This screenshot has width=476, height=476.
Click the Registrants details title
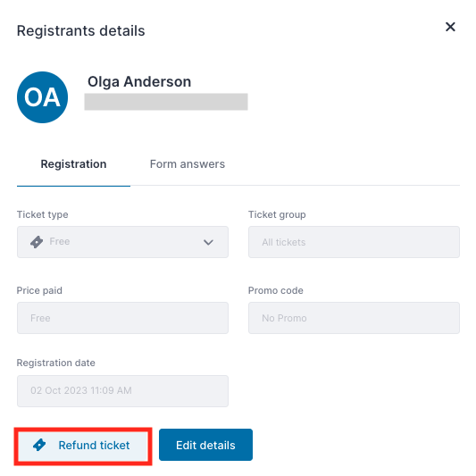pos(80,31)
